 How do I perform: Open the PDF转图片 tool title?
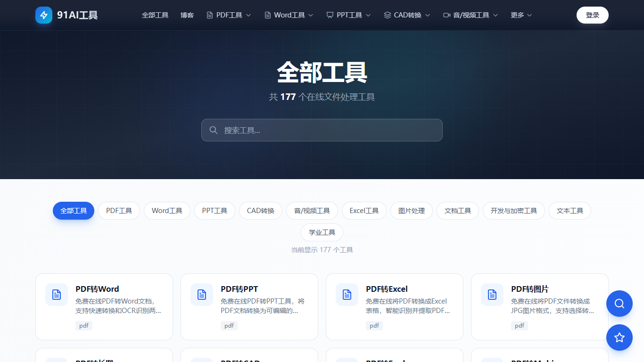pos(530,289)
